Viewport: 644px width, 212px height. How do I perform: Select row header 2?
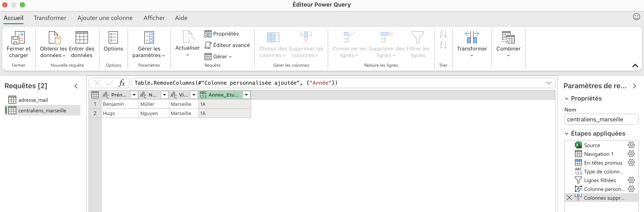[x=95, y=113]
